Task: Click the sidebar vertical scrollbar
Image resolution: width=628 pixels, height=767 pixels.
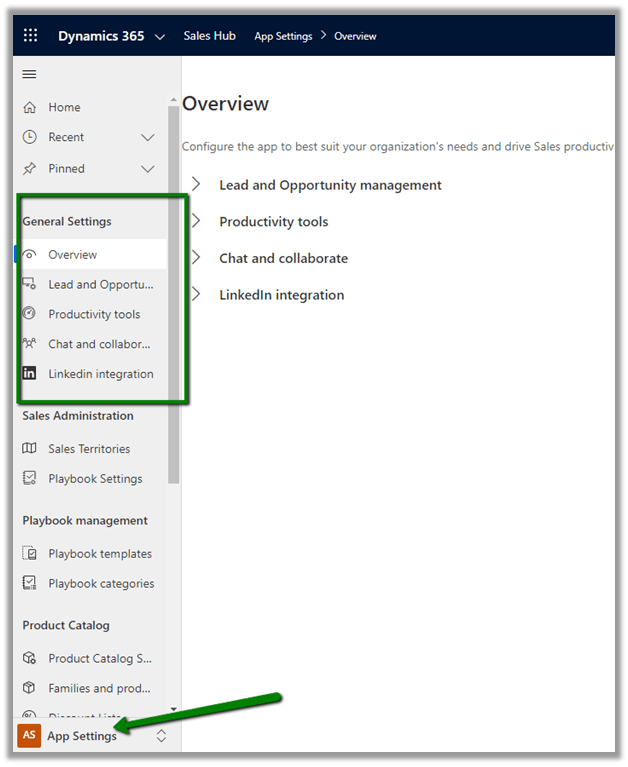Action: (x=174, y=300)
